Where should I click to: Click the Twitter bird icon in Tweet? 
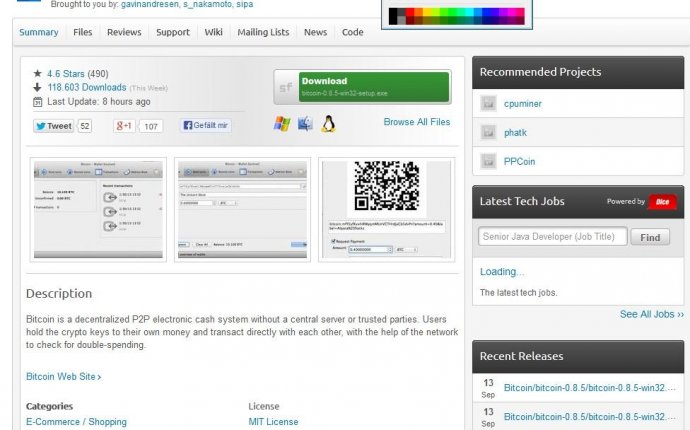click(x=41, y=126)
